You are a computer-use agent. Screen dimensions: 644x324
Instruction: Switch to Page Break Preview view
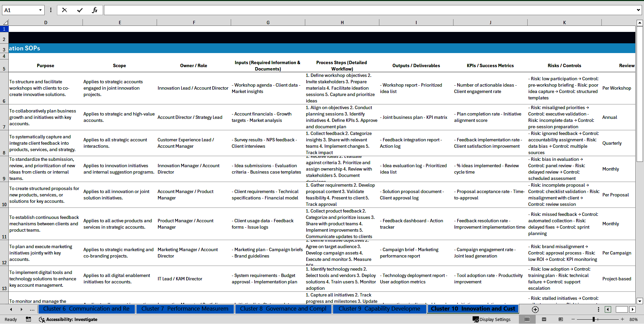(561, 319)
